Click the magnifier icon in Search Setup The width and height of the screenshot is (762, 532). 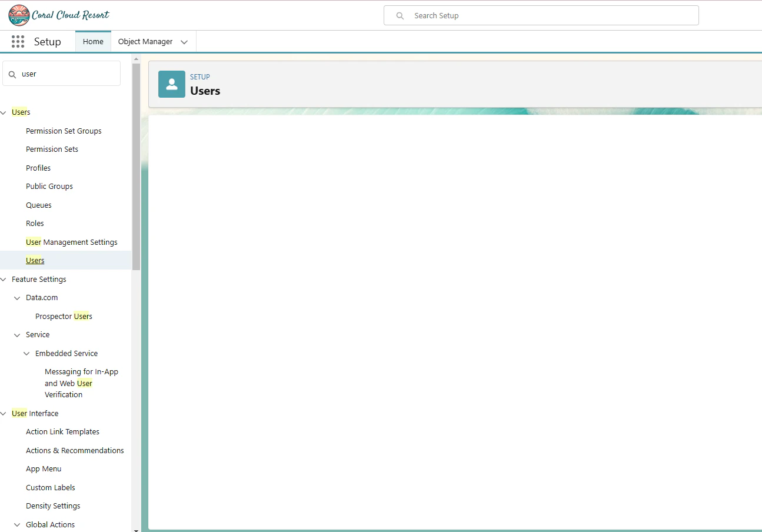click(400, 16)
